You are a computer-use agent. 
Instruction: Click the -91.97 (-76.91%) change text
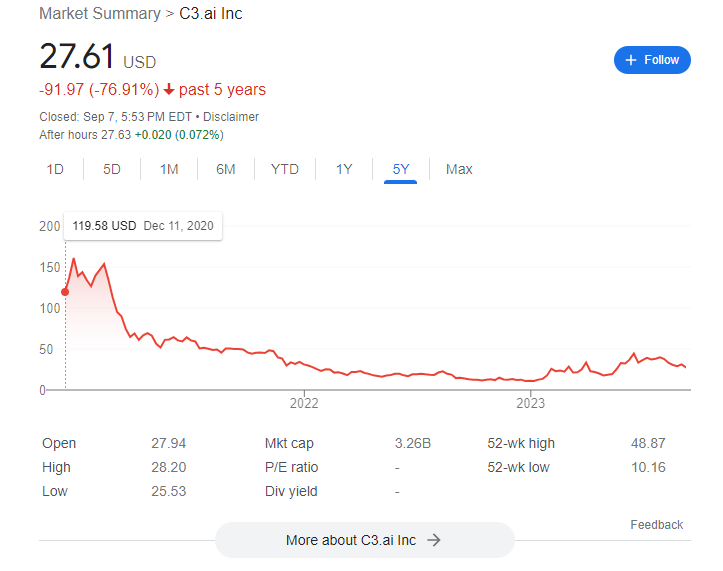coord(99,89)
